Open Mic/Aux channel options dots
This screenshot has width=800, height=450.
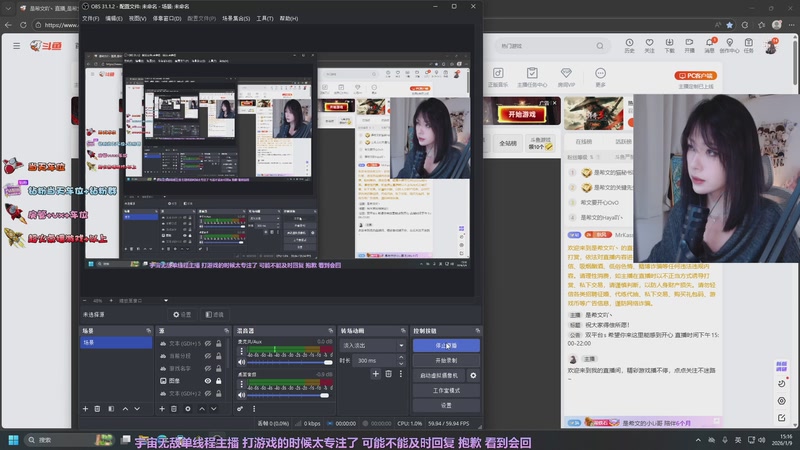[242, 352]
